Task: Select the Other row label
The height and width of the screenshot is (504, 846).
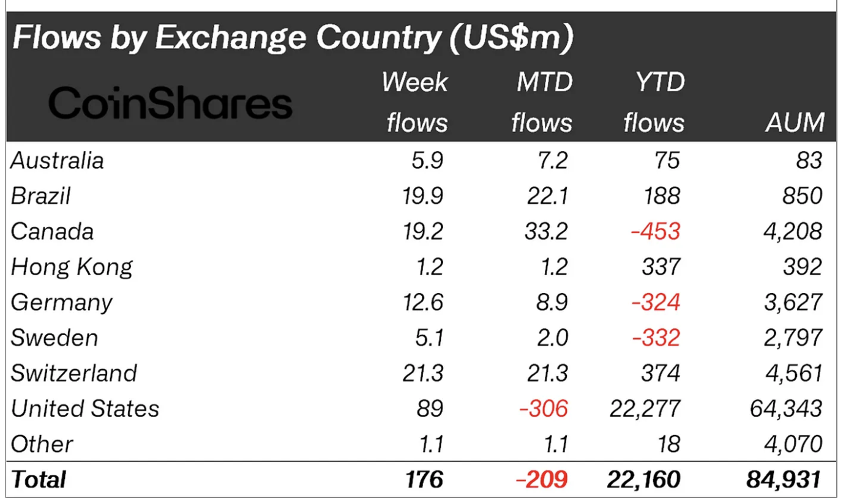Action: click(42, 444)
